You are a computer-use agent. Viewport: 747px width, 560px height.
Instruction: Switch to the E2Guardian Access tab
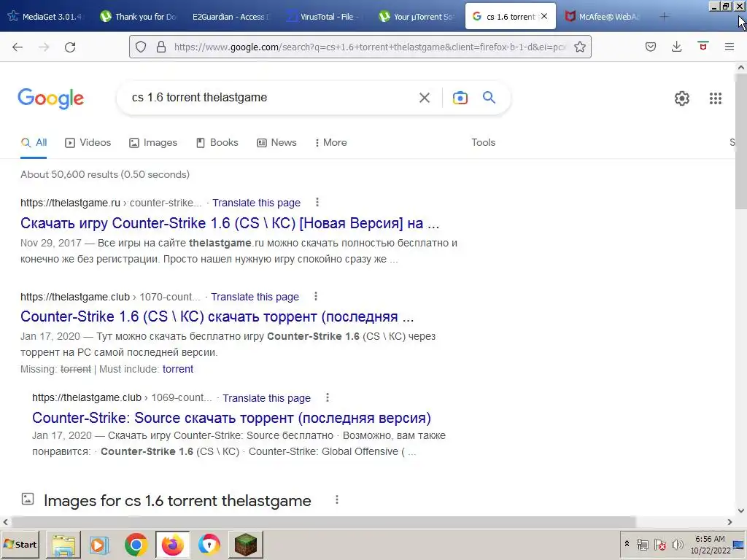(231, 17)
